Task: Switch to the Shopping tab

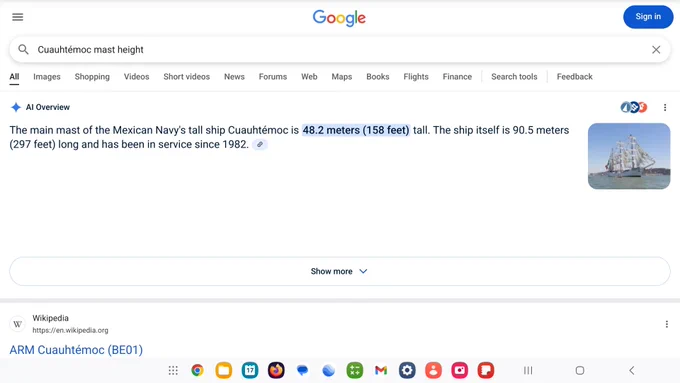Action: coord(92,77)
